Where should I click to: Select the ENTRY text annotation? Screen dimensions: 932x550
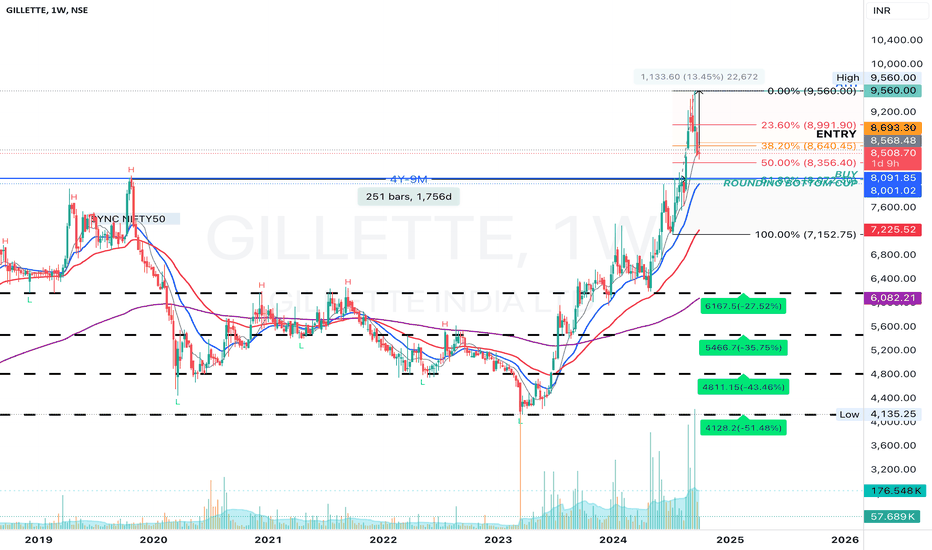pyautogui.click(x=836, y=134)
